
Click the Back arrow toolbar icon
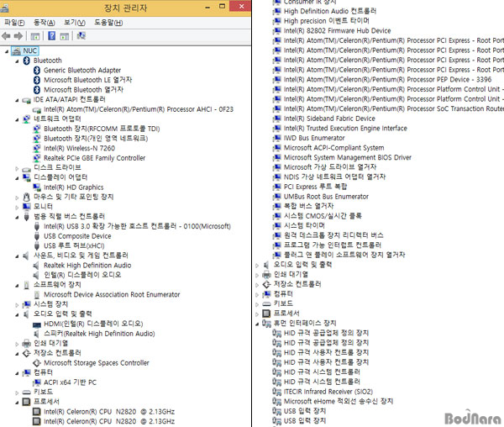click(x=6, y=36)
